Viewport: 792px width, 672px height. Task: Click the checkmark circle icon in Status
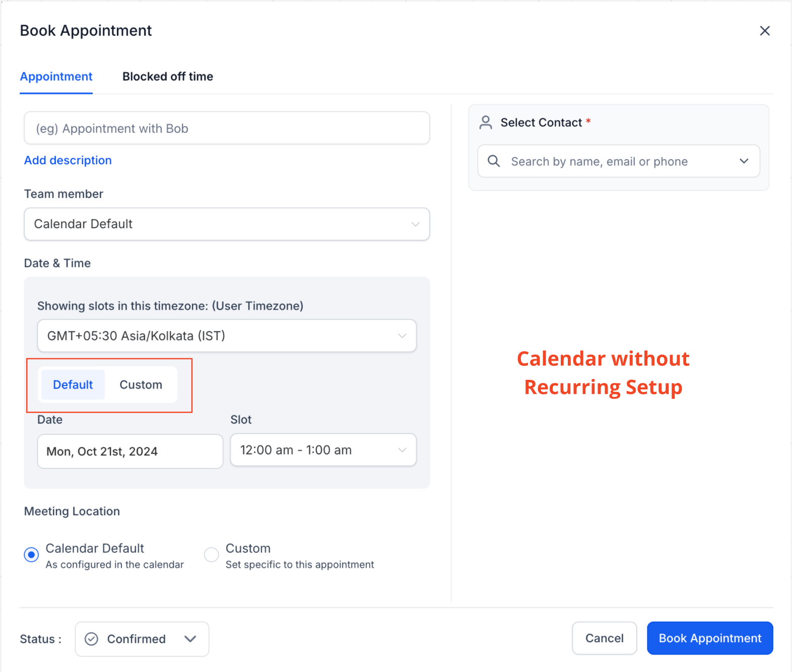tap(91, 639)
